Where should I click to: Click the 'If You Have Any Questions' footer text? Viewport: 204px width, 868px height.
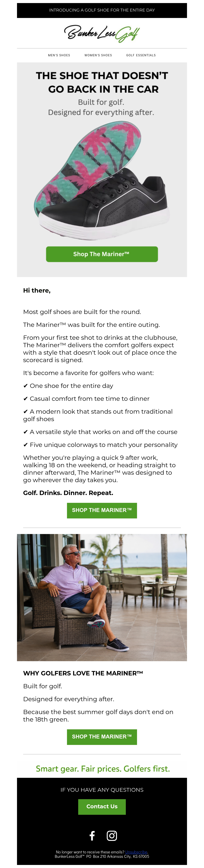[x=102, y=790]
